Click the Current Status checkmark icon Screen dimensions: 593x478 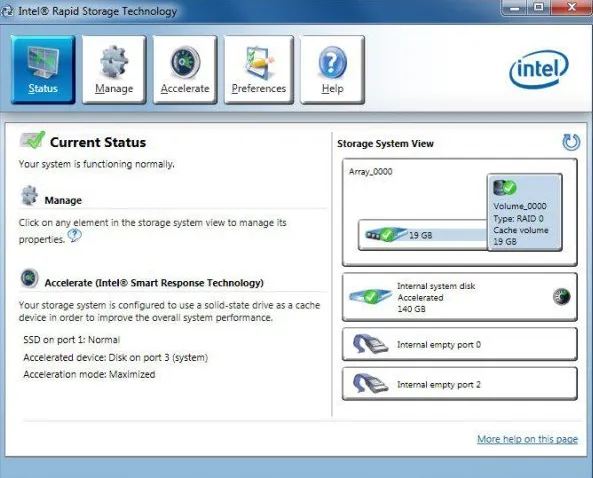coord(33,140)
